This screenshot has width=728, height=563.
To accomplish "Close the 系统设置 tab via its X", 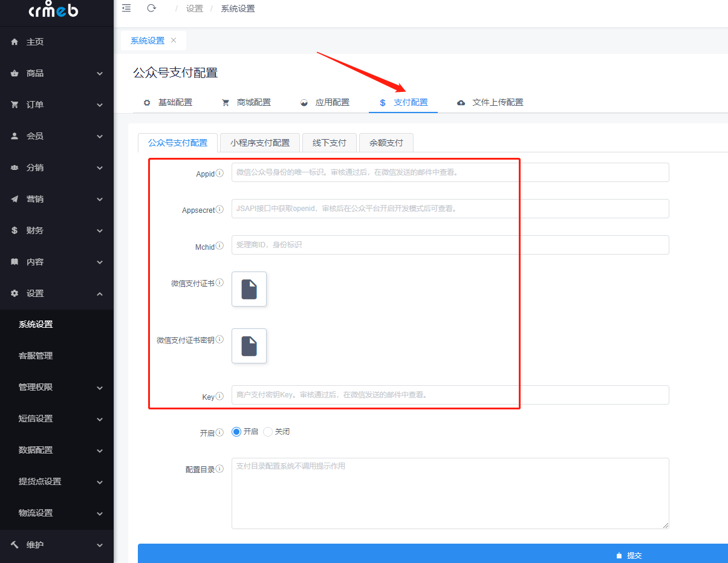I will coord(174,40).
